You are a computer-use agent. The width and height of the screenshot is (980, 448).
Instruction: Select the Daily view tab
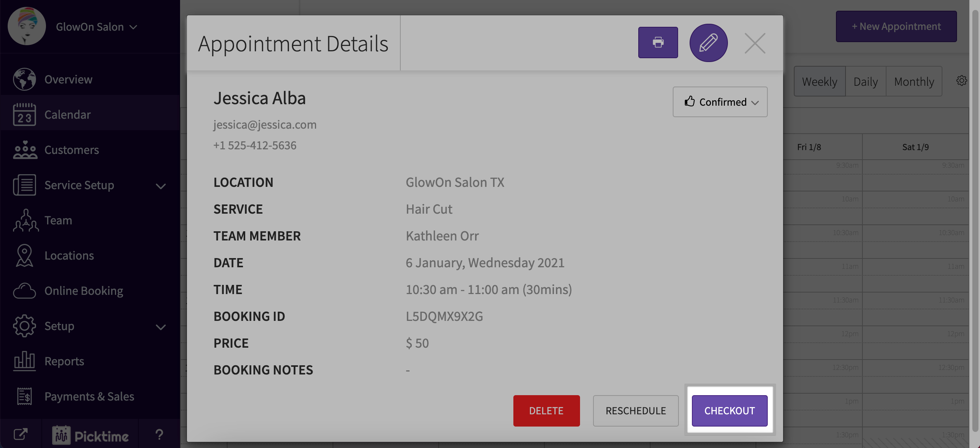(865, 82)
